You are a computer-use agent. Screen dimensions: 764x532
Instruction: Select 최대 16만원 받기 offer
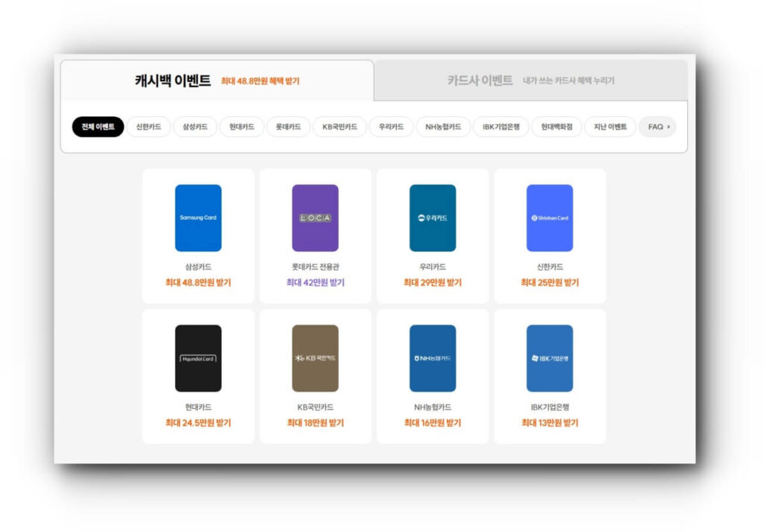[x=433, y=423]
